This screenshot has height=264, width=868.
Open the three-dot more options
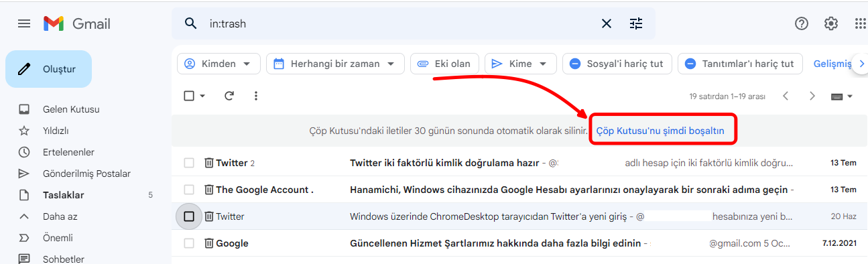(x=256, y=96)
